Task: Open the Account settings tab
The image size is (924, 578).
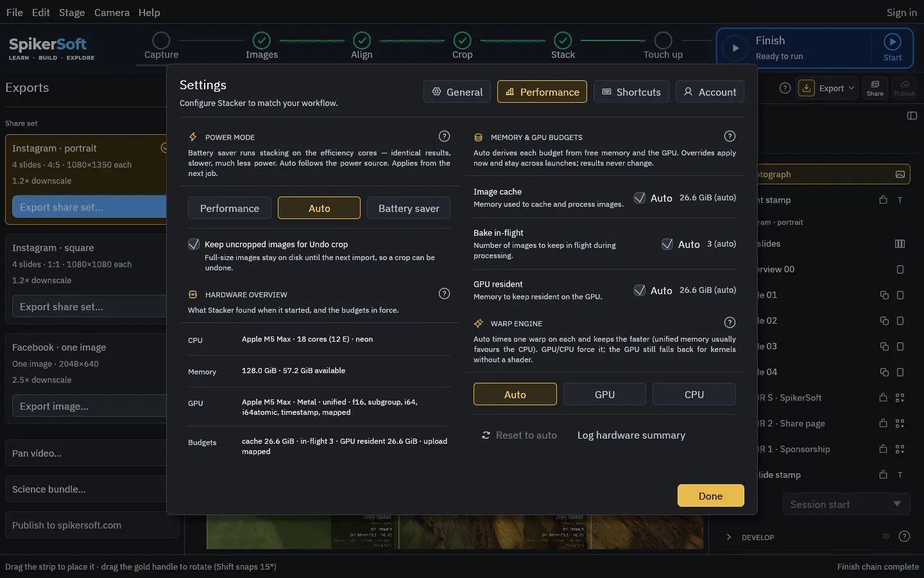Action: coord(710,92)
